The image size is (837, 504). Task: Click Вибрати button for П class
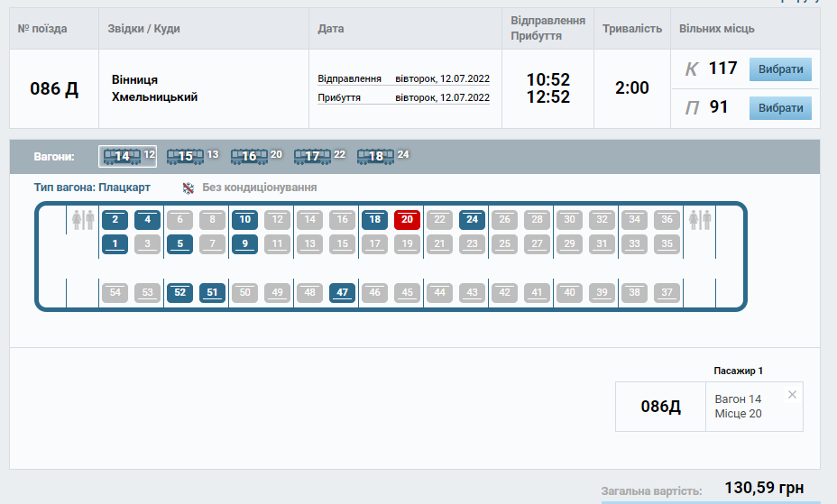click(780, 108)
